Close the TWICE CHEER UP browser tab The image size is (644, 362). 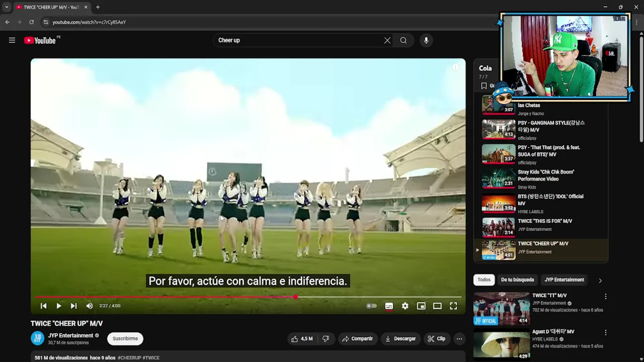86,7
